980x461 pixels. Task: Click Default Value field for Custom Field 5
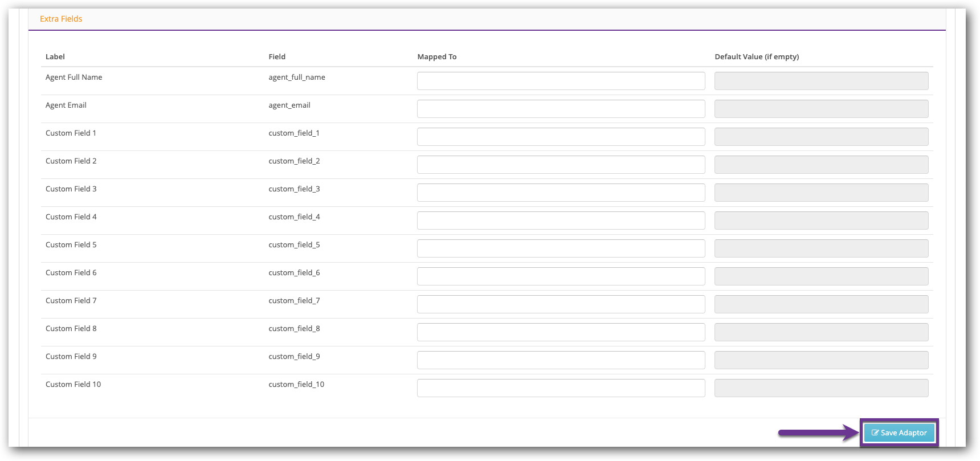(822, 248)
